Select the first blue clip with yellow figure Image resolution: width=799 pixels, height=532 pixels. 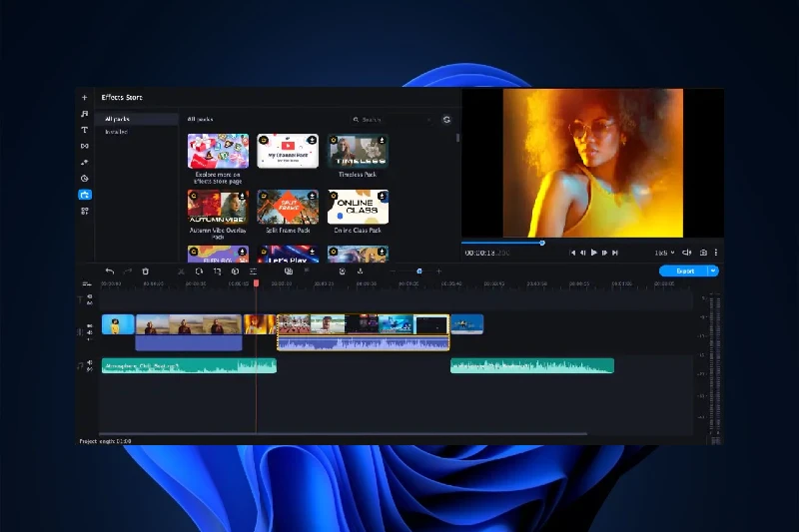tap(118, 324)
